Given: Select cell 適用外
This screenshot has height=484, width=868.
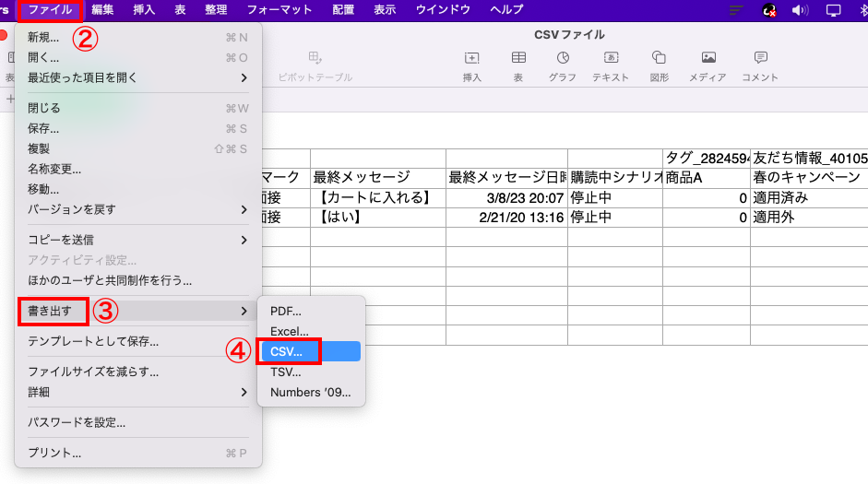Looking at the screenshot, I should click(809, 218).
